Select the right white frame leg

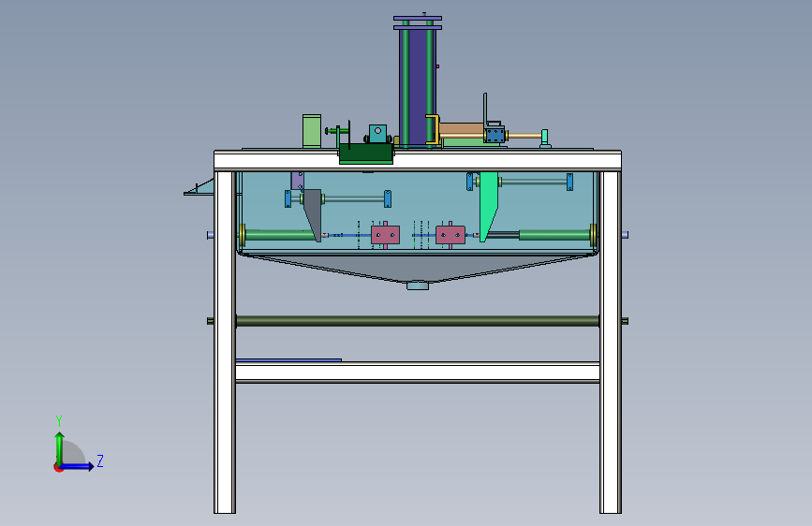pyautogui.click(x=611, y=343)
